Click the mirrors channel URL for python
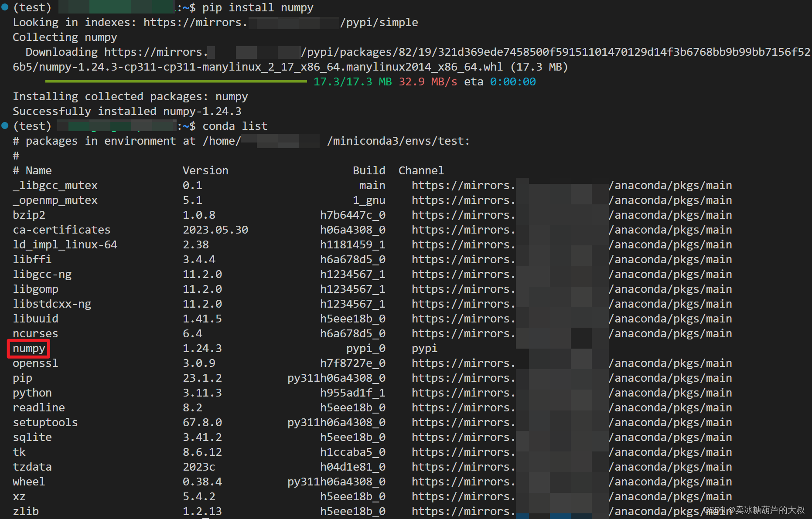Screen dimensions: 812x519 point(572,393)
